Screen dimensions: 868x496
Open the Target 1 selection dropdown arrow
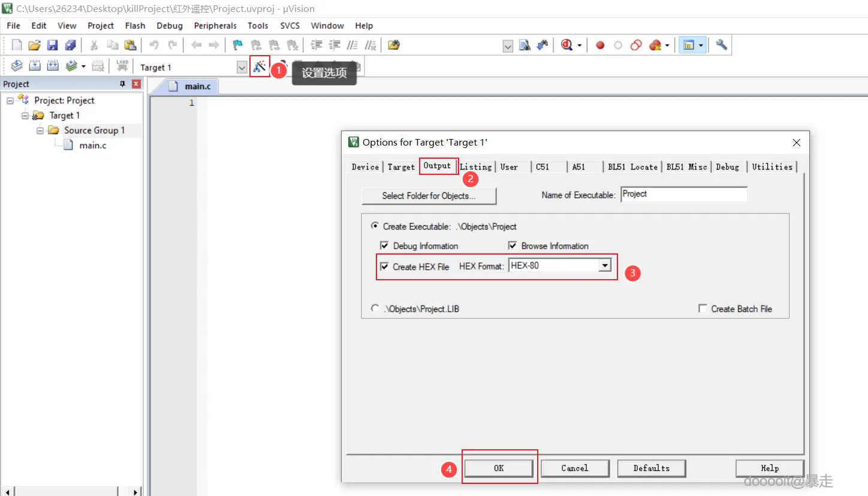point(242,67)
